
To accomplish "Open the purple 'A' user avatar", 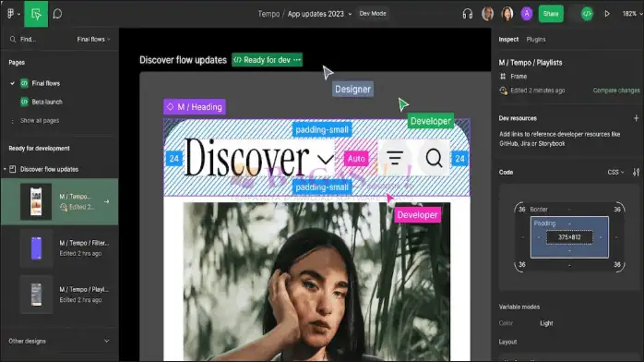I will pos(527,14).
